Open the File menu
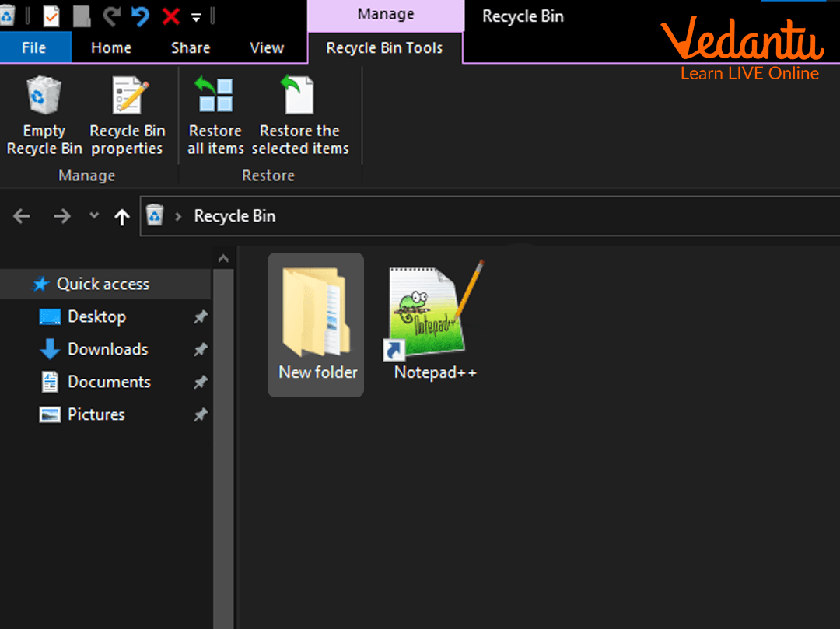Screen dimensions: 840x629 [34, 47]
